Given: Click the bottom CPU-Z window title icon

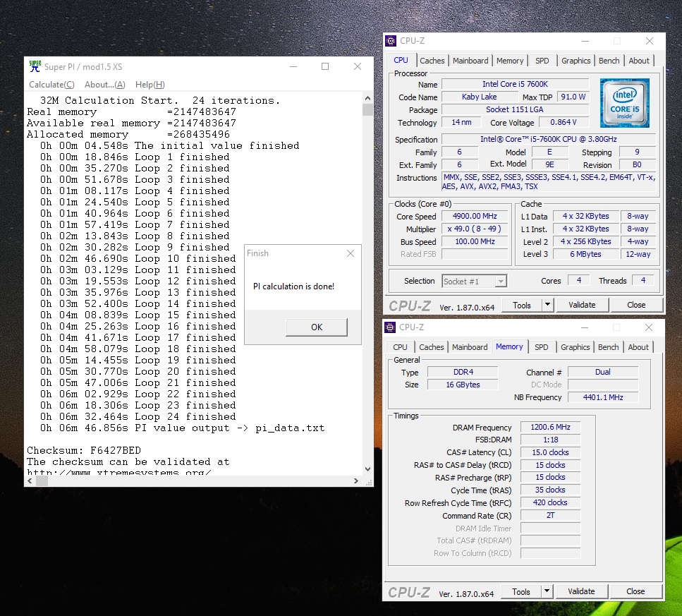Looking at the screenshot, I should [390, 327].
